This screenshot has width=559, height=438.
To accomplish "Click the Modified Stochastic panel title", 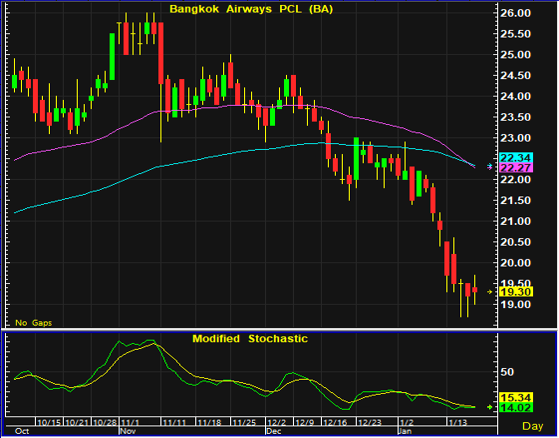I will 250,339.
